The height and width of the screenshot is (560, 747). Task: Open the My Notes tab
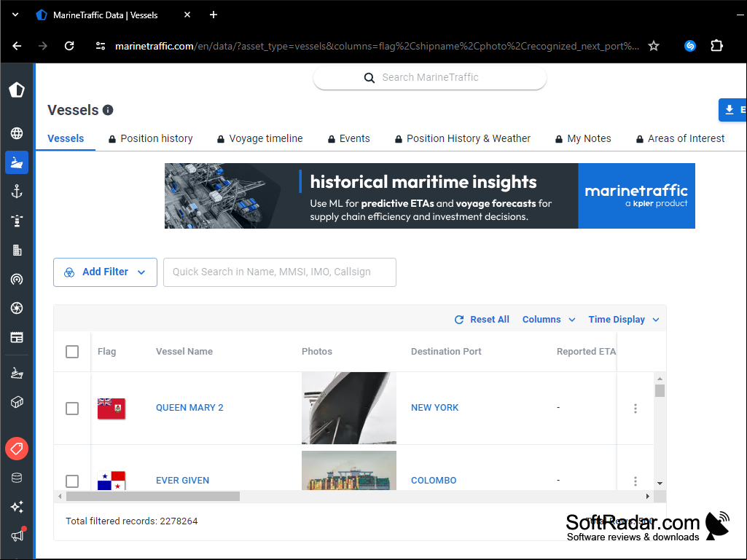[x=583, y=138]
